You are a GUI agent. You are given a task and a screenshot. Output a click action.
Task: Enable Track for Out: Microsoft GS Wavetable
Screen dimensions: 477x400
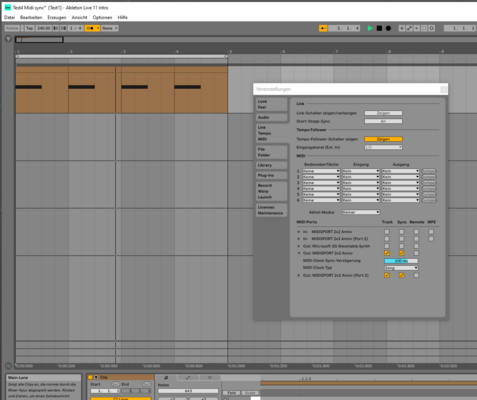pyautogui.click(x=387, y=246)
